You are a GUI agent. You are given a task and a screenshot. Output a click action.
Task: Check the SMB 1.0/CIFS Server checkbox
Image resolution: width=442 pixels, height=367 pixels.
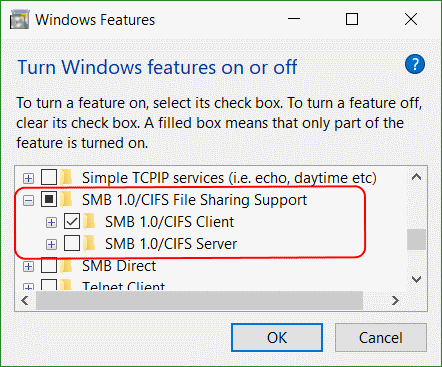click(x=72, y=243)
